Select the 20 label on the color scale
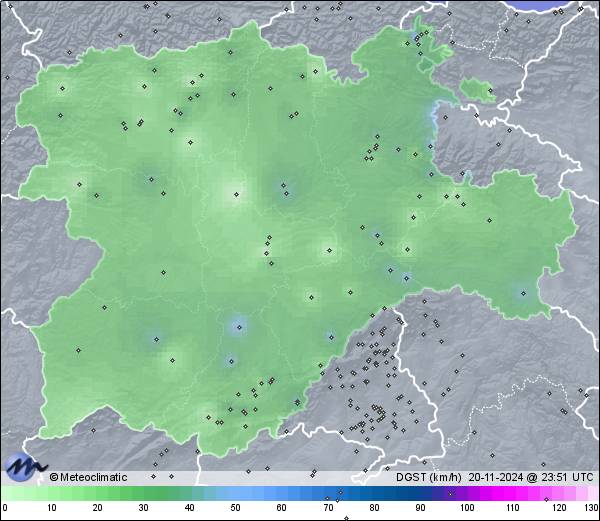The image size is (600, 521). point(98,508)
